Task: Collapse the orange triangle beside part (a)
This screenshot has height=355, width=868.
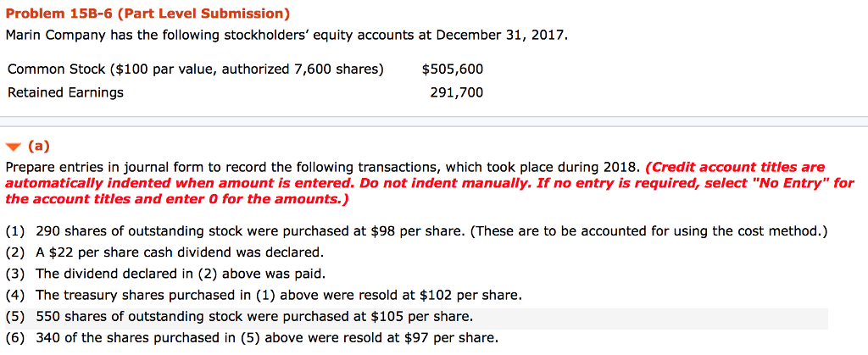Action: tap(13, 146)
